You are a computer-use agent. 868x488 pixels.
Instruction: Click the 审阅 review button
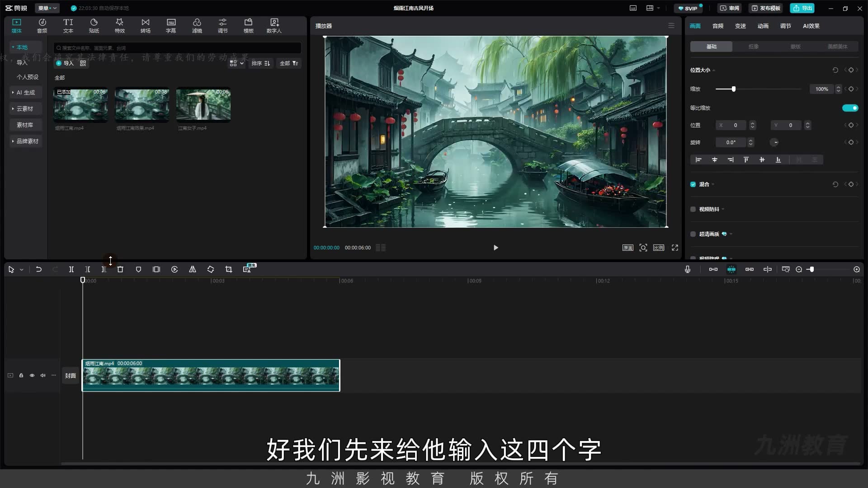pyautogui.click(x=730, y=8)
